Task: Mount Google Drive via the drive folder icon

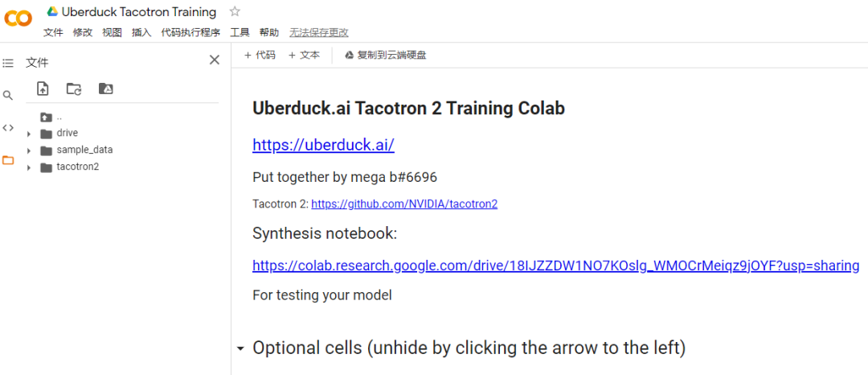Action: (106, 89)
